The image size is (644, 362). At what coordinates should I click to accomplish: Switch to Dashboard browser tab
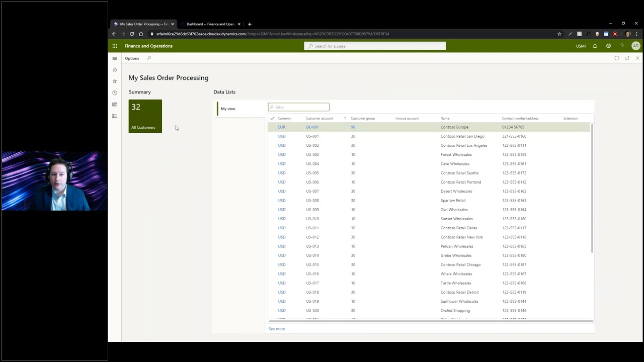[210, 24]
